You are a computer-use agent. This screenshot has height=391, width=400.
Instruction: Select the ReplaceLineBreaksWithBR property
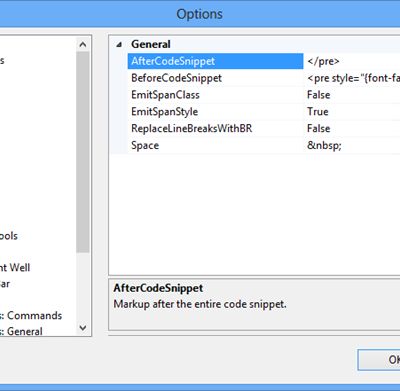click(215, 128)
